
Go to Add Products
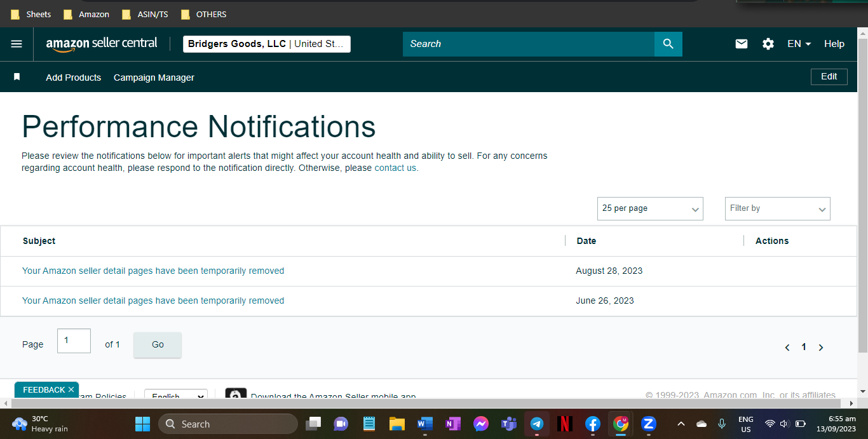(x=73, y=78)
